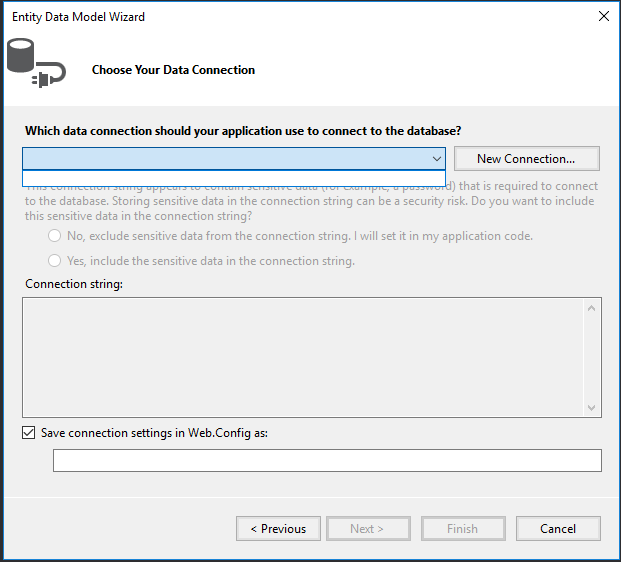Go back with the Previous button

pyautogui.click(x=278, y=529)
